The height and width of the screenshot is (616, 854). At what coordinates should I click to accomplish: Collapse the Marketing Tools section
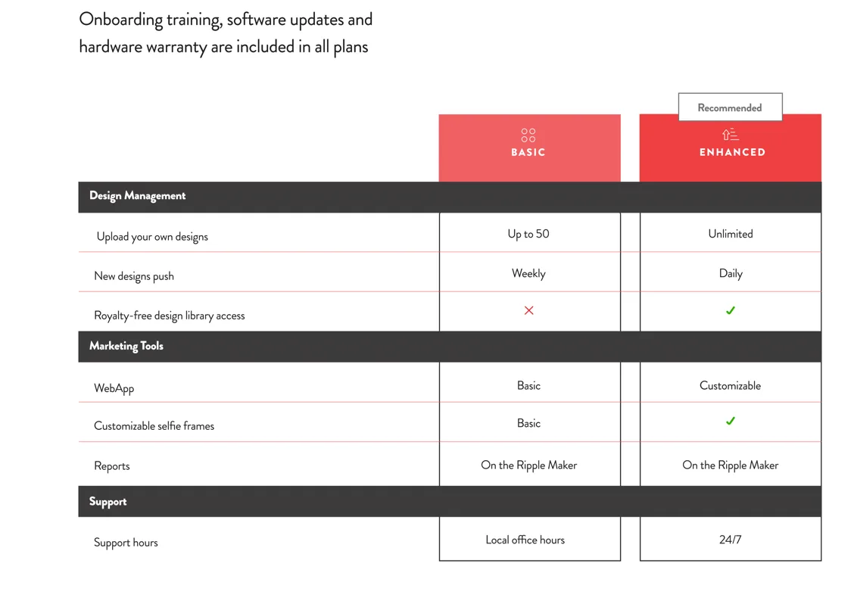click(126, 346)
